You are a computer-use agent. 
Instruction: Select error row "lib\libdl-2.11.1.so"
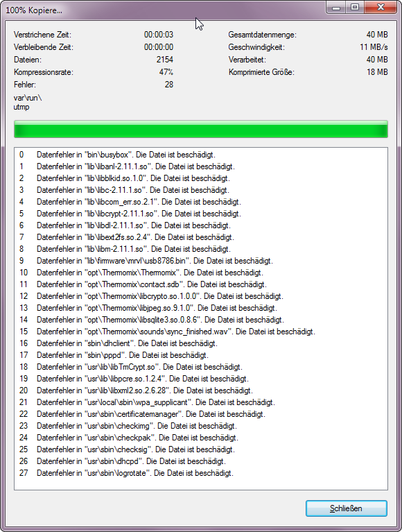(x=201, y=225)
